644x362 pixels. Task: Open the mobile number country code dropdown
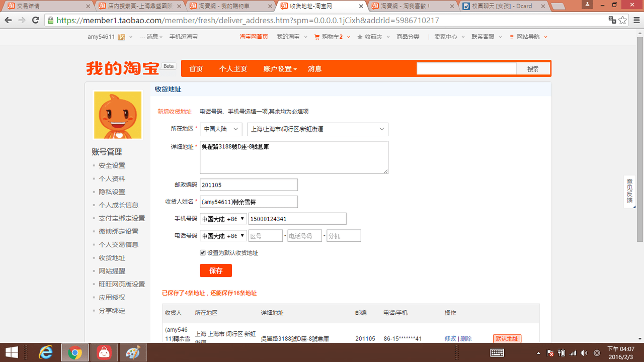pos(223,219)
